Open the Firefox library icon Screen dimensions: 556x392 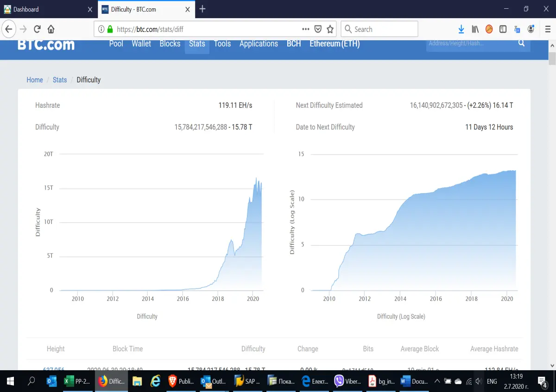[475, 29]
